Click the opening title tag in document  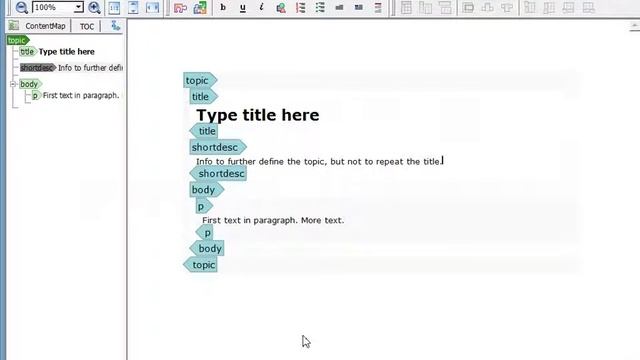203,97
